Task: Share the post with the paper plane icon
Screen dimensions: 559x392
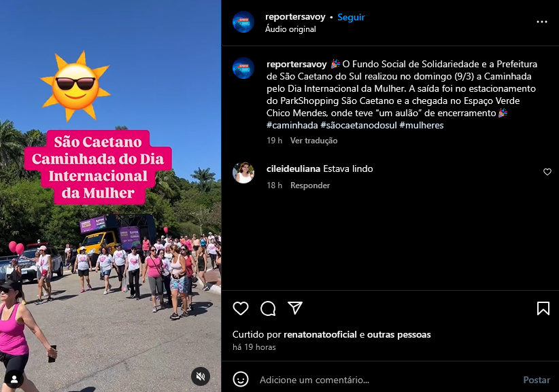Action: coord(295,308)
